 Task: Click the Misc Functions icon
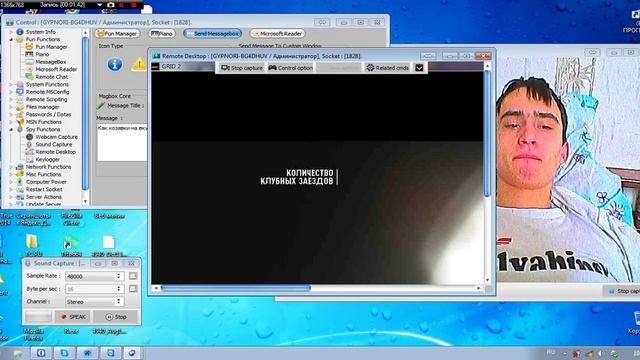click(x=20, y=174)
